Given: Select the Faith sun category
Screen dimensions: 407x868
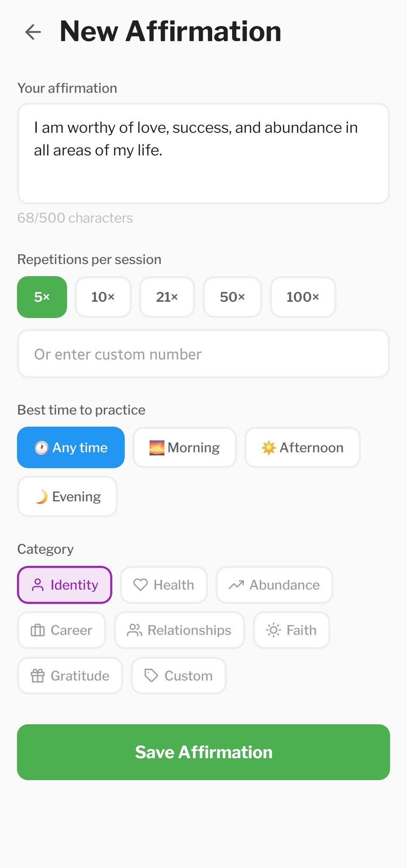Looking at the screenshot, I should 291,630.
